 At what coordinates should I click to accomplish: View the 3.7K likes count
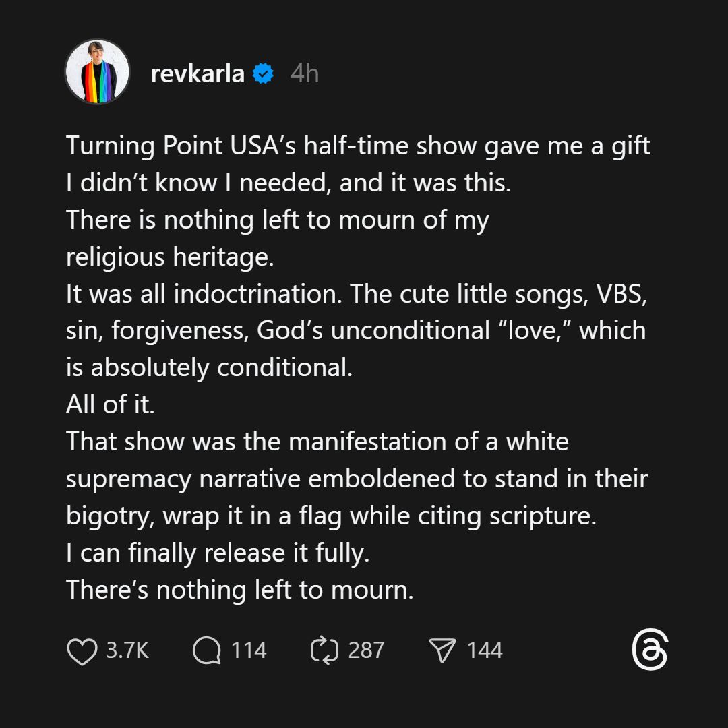point(127,650)
